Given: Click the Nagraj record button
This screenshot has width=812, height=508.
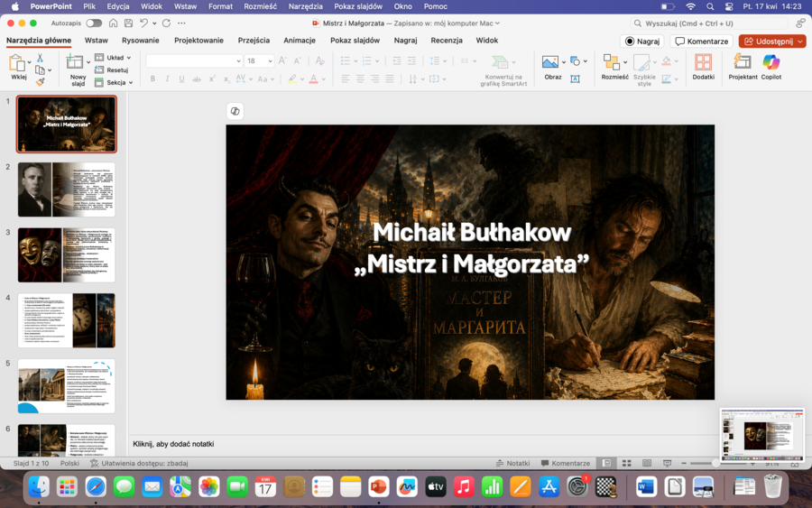Looking at the screenshot, I should pos(642,41).
